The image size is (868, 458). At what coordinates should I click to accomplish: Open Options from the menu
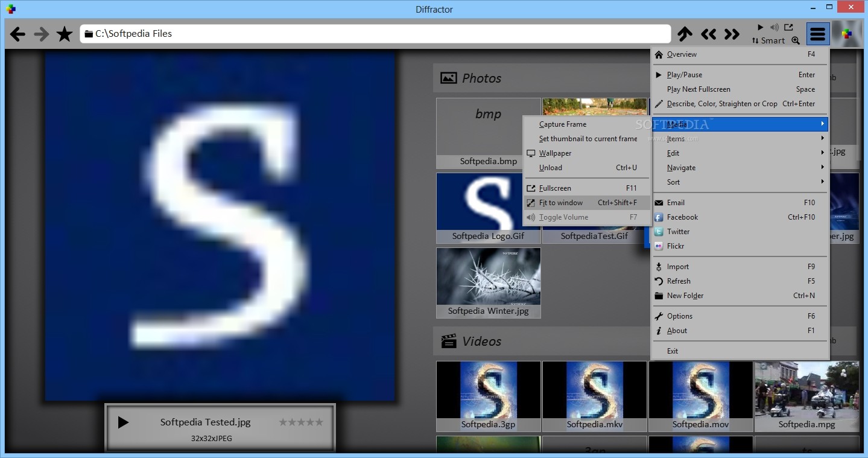740,316
